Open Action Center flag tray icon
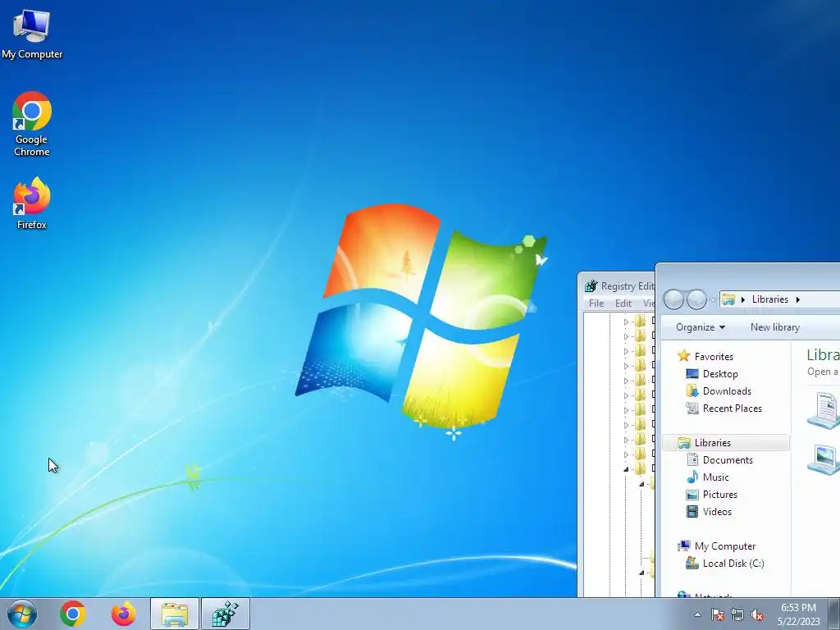The width and height of the screenshot is (840, 630). [x=717, y=615]
